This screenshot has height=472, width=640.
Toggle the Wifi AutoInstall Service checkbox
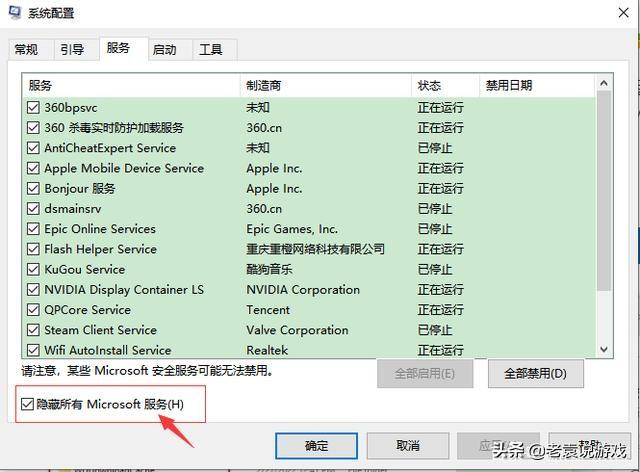point(33,350)
